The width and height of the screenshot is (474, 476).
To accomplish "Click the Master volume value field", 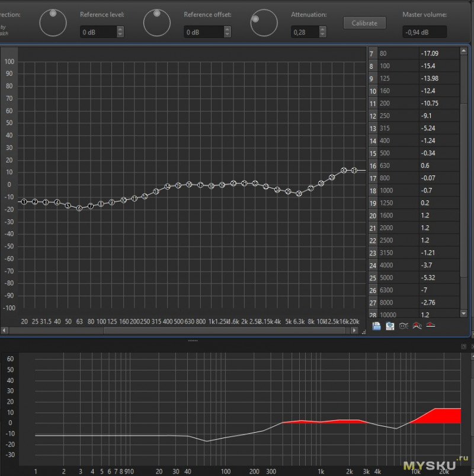I will [424, 32].
